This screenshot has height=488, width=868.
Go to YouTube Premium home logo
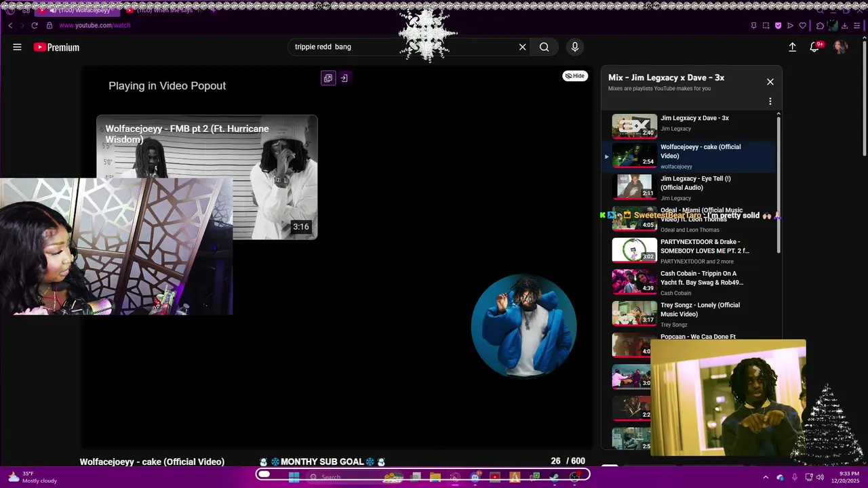pos(56,47)
